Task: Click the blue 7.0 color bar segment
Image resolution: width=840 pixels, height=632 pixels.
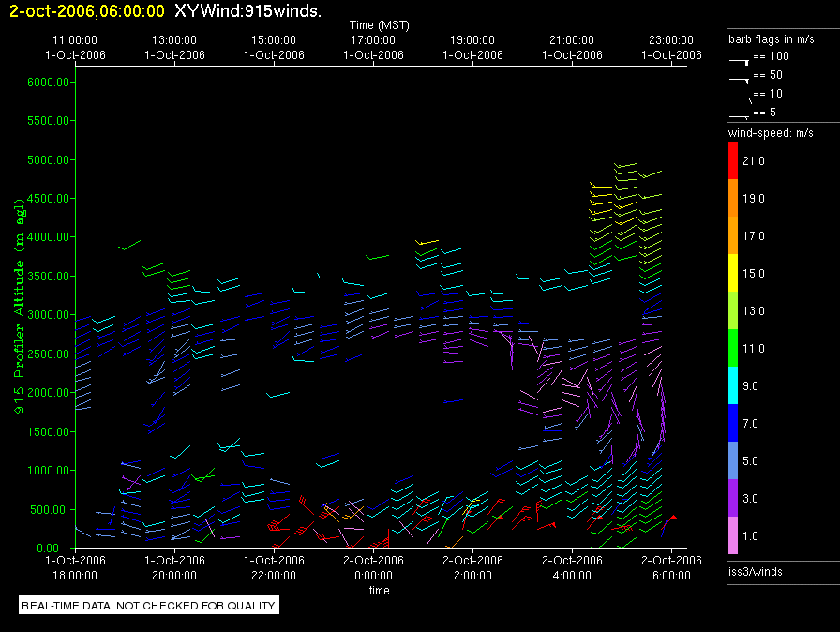Action: point(733,423)
